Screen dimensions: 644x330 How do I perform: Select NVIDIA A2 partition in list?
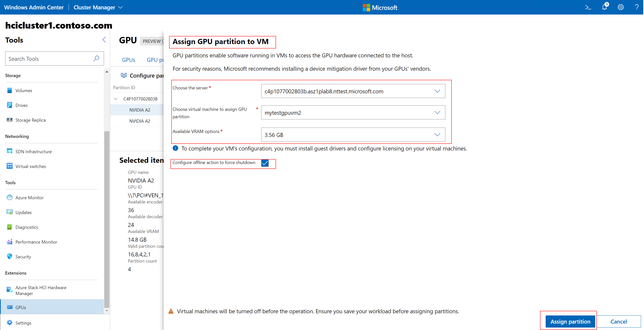coord(141,110)
